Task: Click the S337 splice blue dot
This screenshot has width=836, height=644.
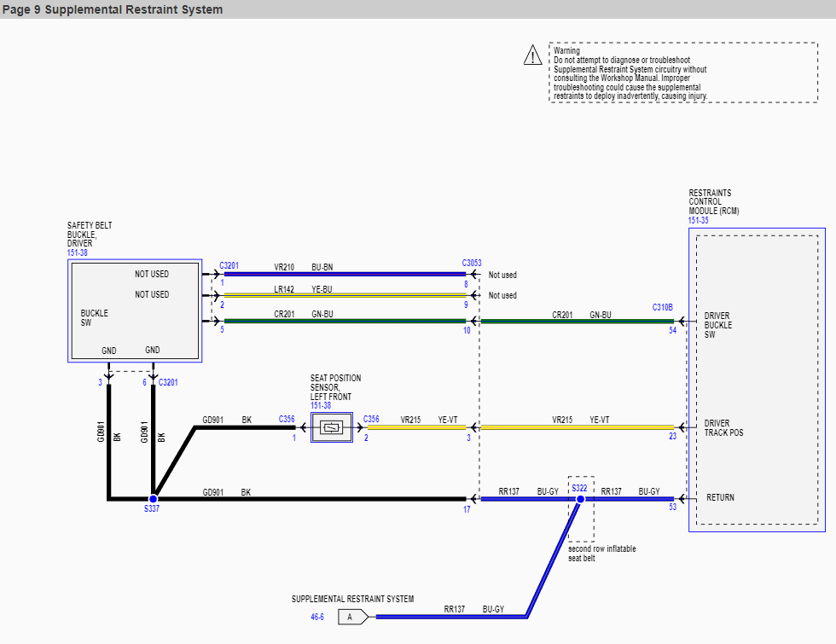Action: (154, 498)
